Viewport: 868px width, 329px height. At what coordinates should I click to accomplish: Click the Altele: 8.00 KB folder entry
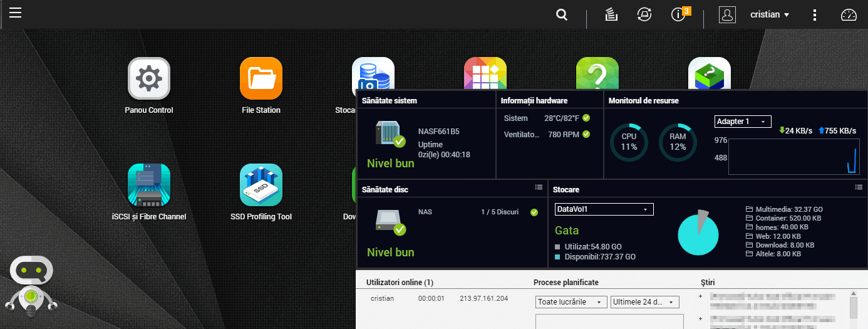coord(773,254)
